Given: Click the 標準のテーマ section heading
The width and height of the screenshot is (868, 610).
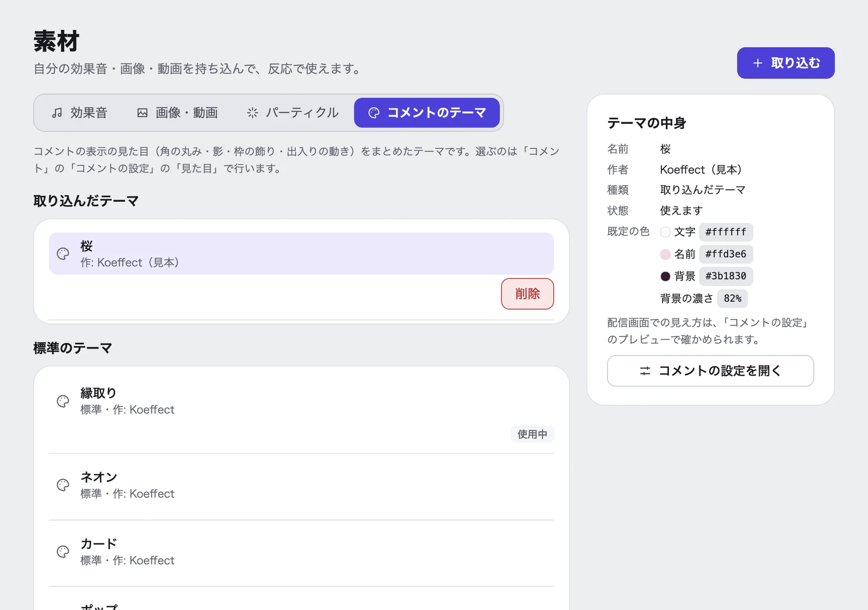Looking at the screenshot, I should coord(73,348).
